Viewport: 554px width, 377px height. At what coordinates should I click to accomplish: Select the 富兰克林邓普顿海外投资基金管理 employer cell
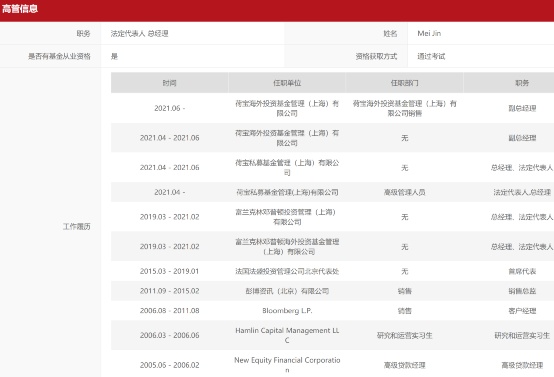[x=287, y=246]
